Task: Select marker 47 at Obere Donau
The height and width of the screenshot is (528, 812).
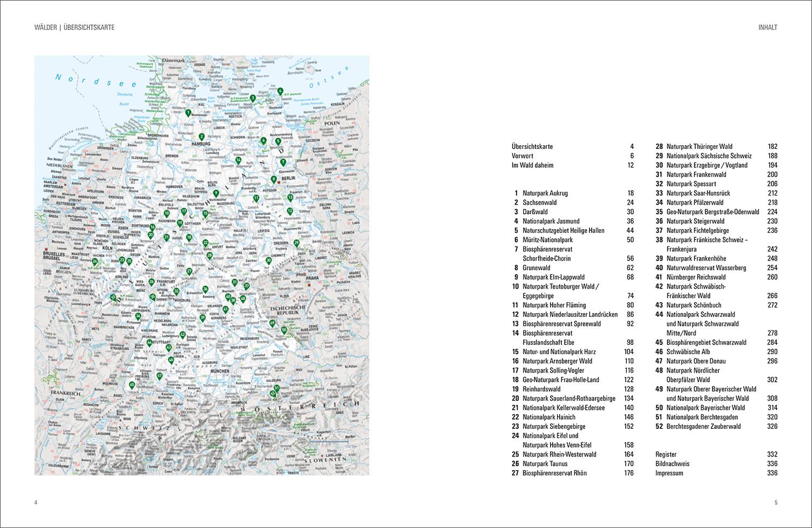Action: click(159, 376)
